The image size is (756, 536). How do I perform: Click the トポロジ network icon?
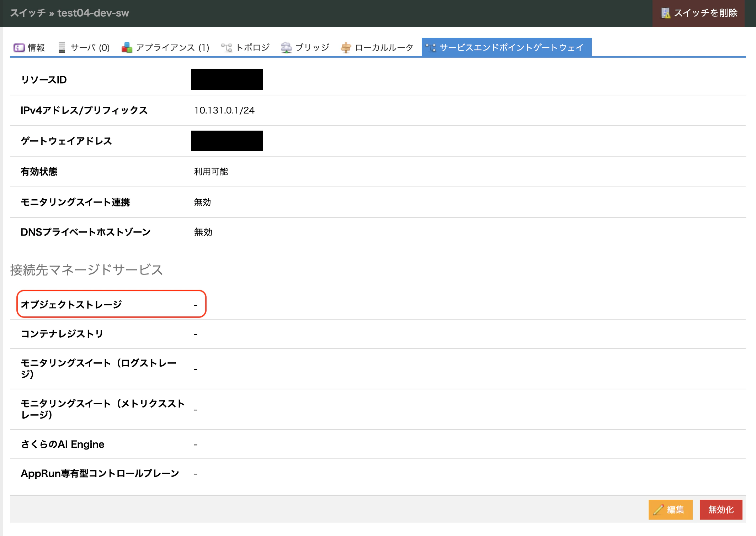pos(227,48)
